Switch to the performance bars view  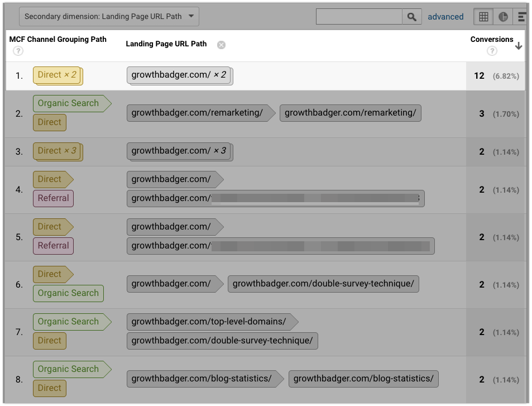coord(520,17)
